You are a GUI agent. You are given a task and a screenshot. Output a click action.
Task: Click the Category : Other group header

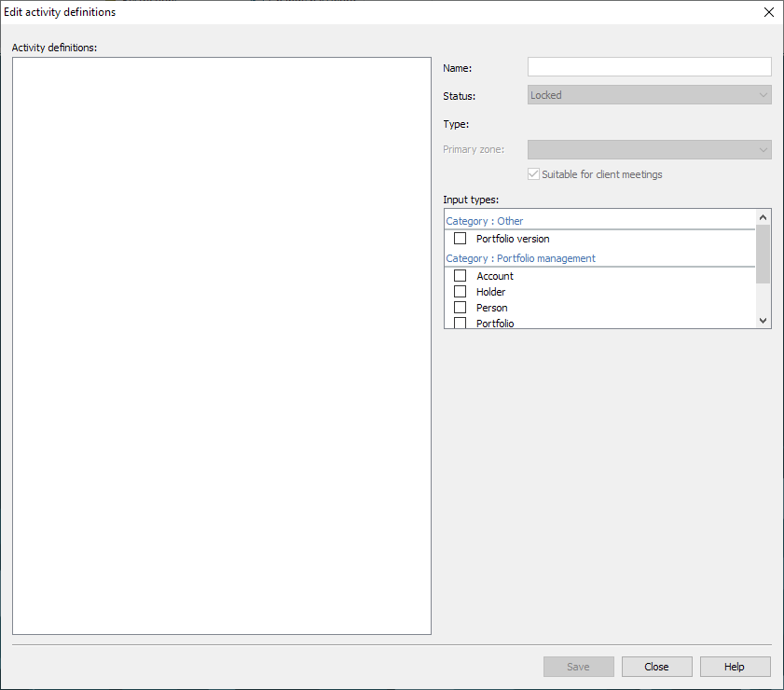(485, 221)
